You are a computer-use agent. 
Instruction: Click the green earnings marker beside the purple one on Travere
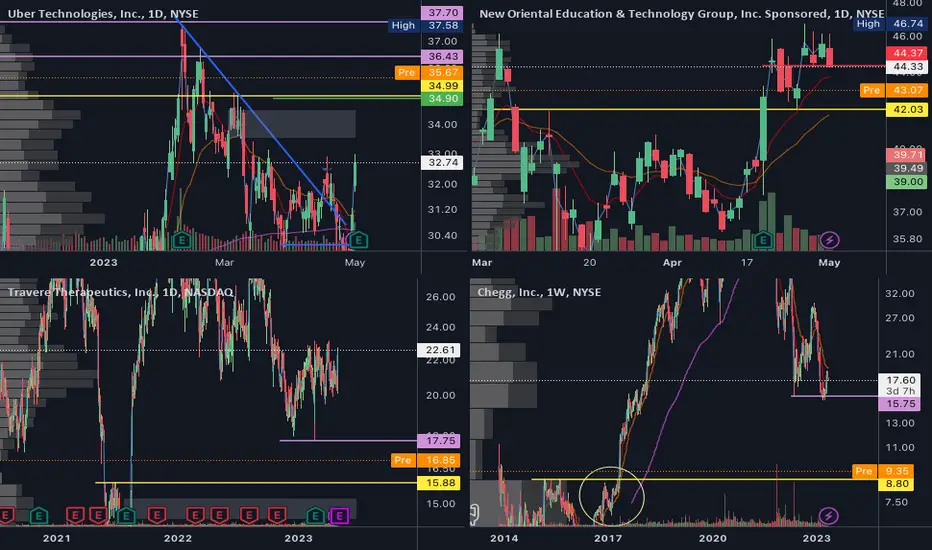(x=315, y=516)
